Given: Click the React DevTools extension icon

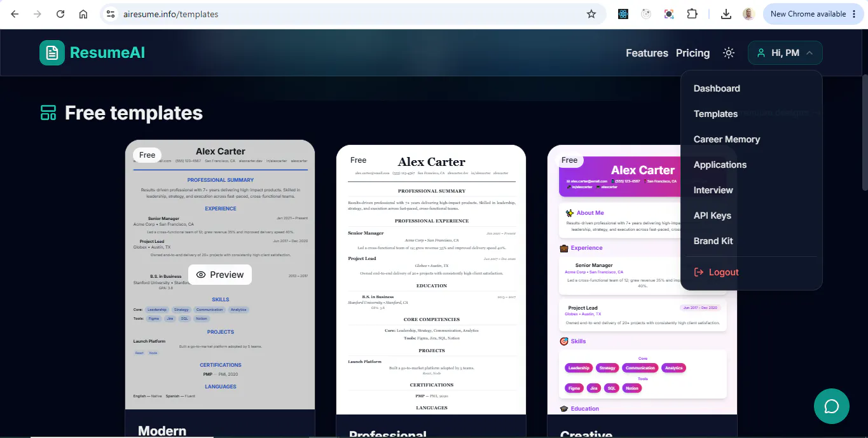Looking at the screenshot, I should pyautogui.click(x=623, y=14).
